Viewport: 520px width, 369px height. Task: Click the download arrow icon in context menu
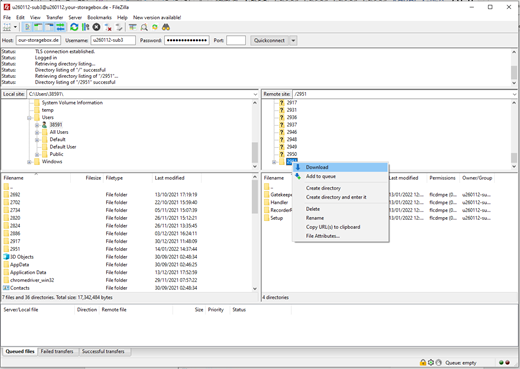(x=298, y=167)
